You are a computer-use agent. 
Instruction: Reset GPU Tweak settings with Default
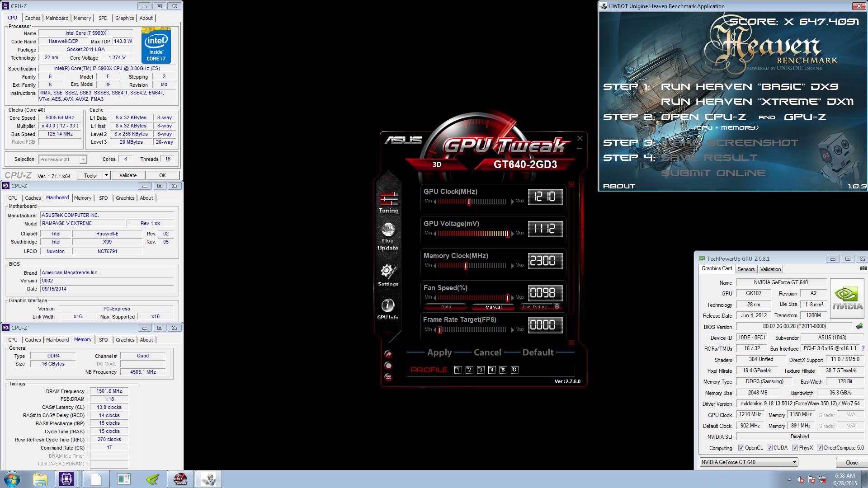coord(538,352)
